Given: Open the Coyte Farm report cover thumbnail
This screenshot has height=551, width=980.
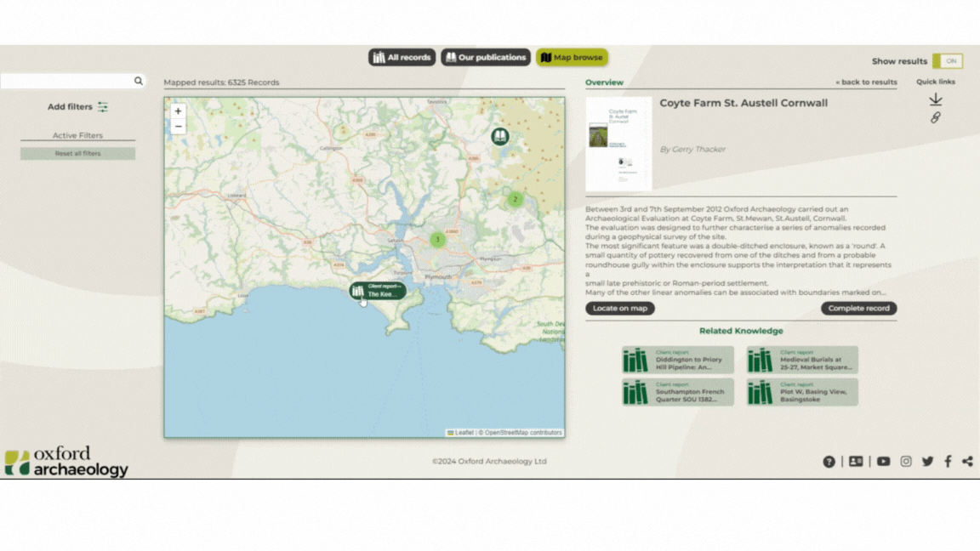Looking at the screenshot, I should (x=618, y=145).
